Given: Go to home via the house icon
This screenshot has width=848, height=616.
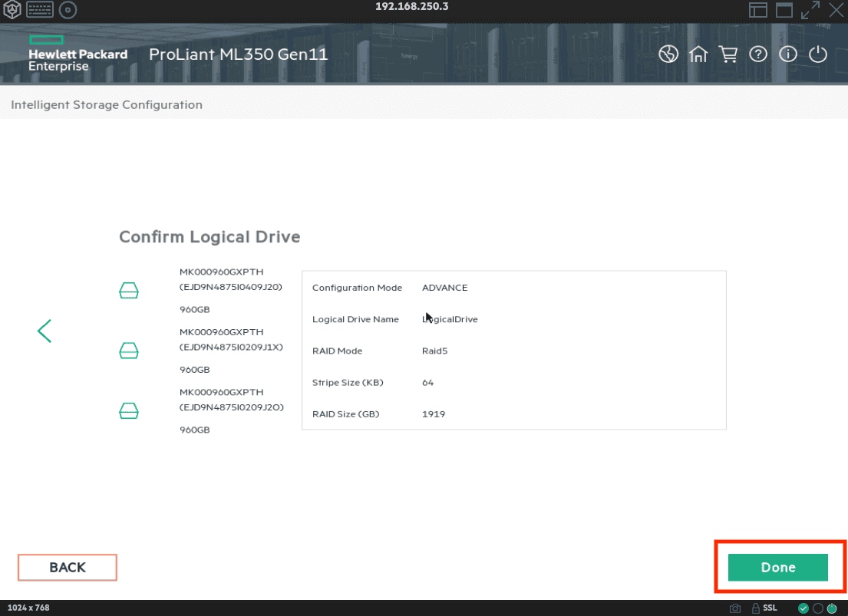Looking at the screenshot, I should click(x=698, y=54).
